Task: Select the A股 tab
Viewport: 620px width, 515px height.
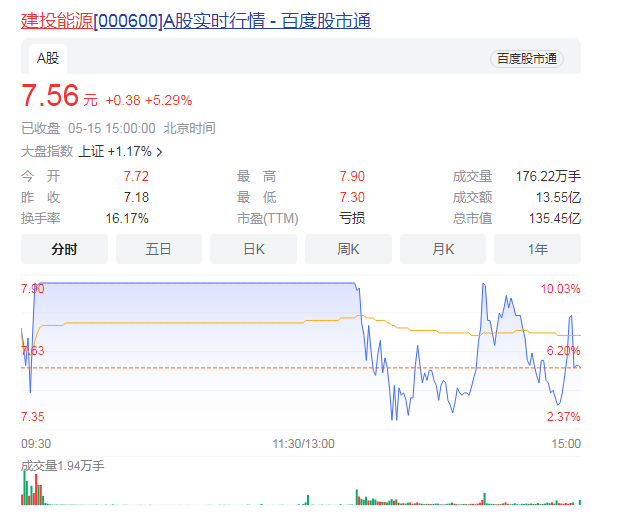Action: coord(48,58)
